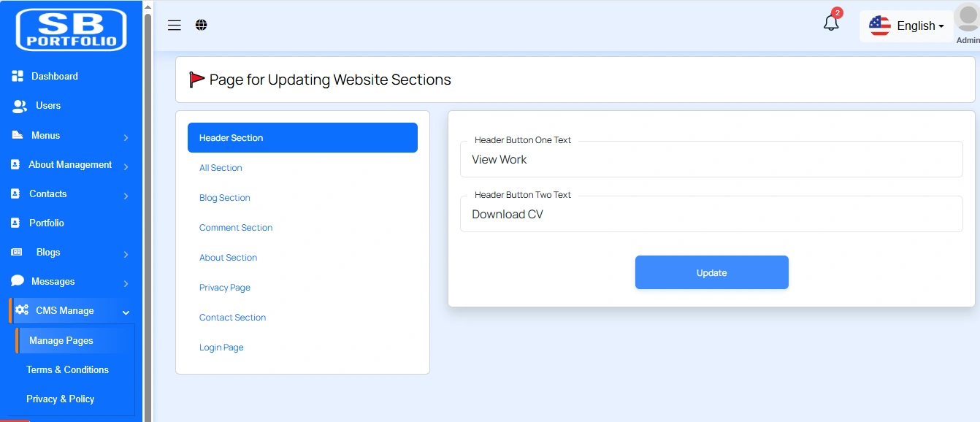980x422 pixels.
Task: Click the hamburger menu icon
Action: point(174,26)
